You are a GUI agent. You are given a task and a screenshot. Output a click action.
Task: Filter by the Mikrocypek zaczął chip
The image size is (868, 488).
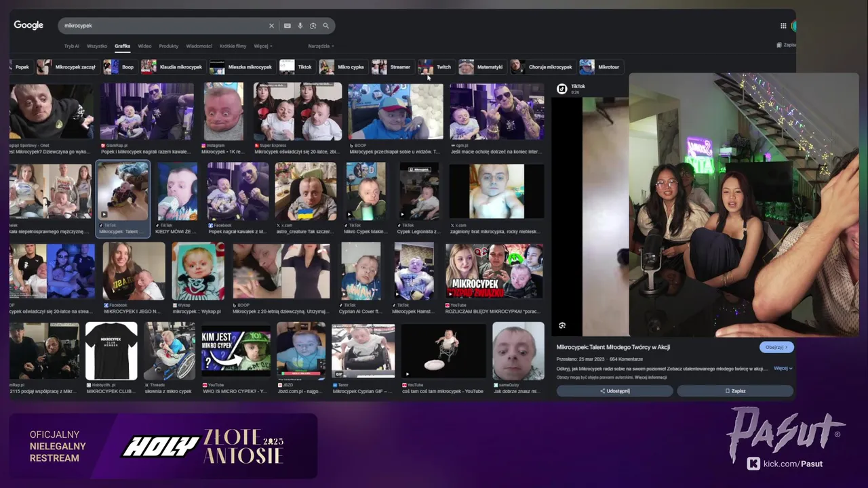[67, 67]
